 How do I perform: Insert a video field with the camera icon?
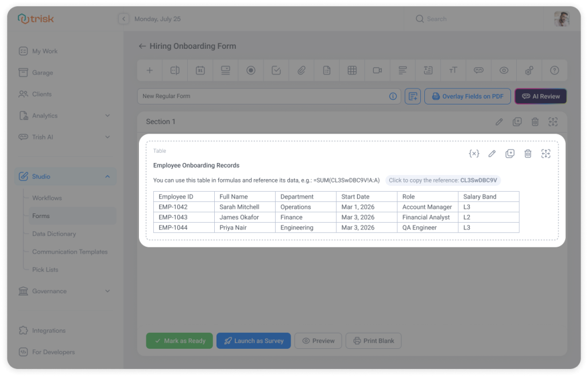[377, 70]
